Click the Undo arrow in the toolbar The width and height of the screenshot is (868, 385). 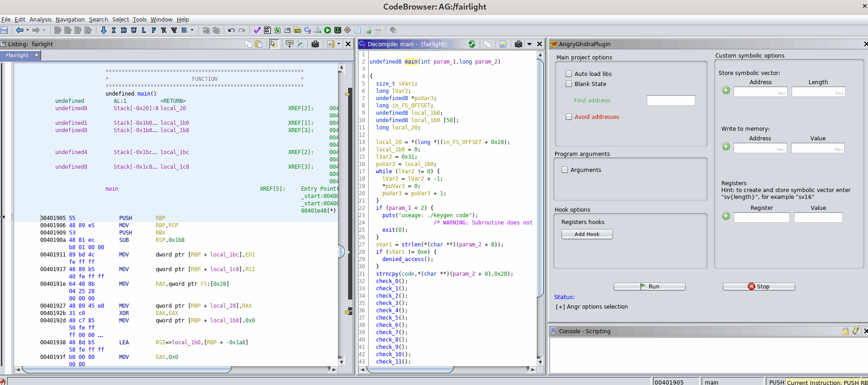[x=231, y=30]
